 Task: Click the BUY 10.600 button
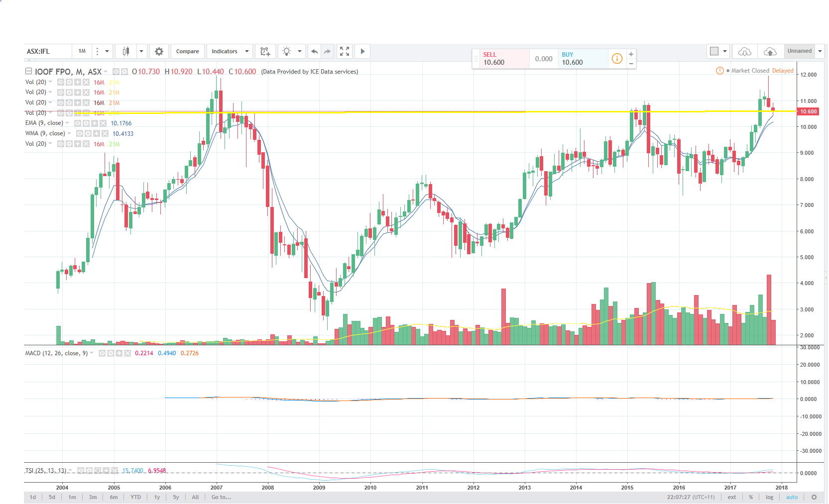[x=583, y=59]
